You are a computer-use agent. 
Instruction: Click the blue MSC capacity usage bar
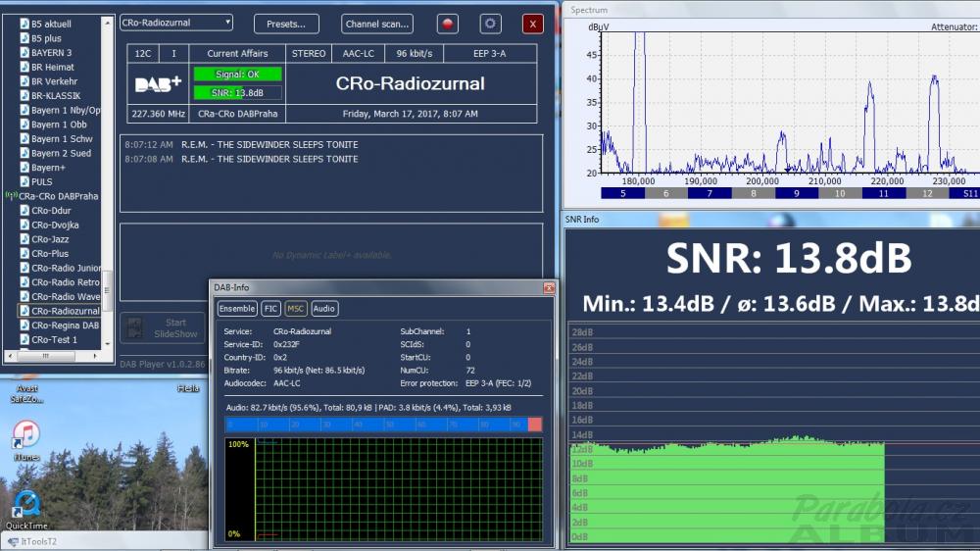coord(383,425)
